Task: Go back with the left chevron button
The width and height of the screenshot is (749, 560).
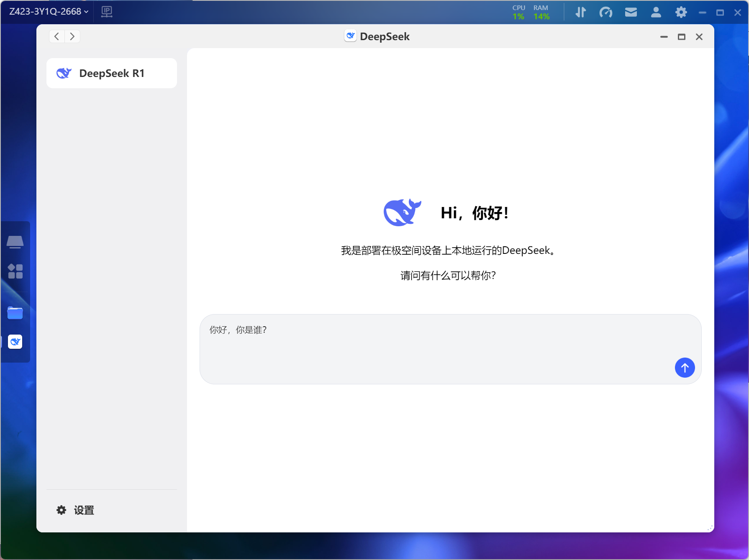Action: tap(57, 36)
